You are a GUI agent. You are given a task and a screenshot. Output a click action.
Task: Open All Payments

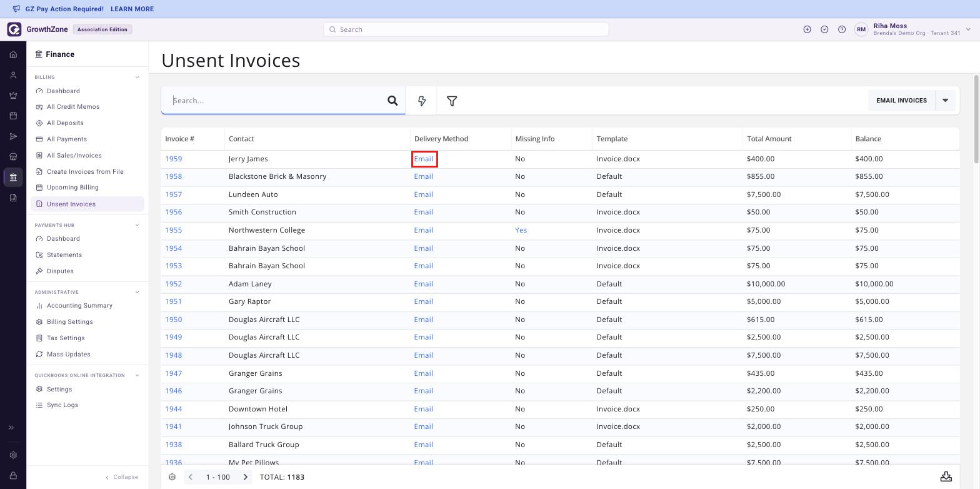67,139
